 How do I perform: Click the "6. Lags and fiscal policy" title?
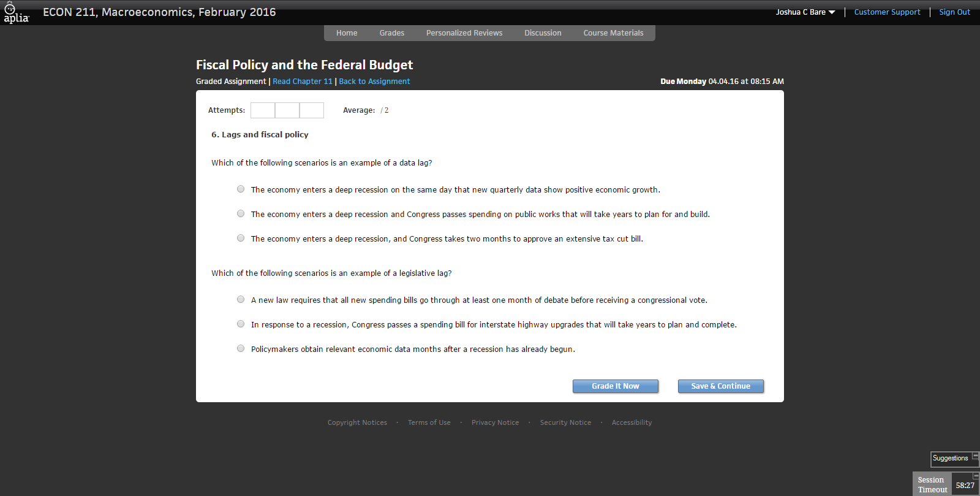point(260,135)
